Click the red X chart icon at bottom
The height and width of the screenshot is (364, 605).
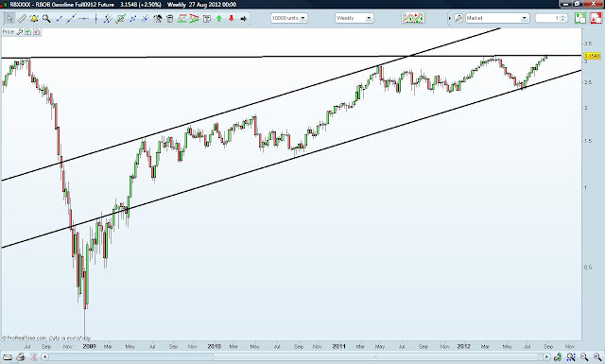click(34, 357)
